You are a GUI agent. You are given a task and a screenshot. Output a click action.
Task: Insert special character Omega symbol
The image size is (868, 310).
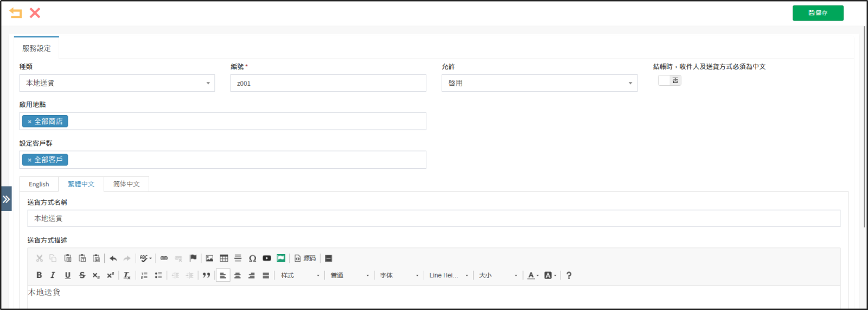[252, 258]
